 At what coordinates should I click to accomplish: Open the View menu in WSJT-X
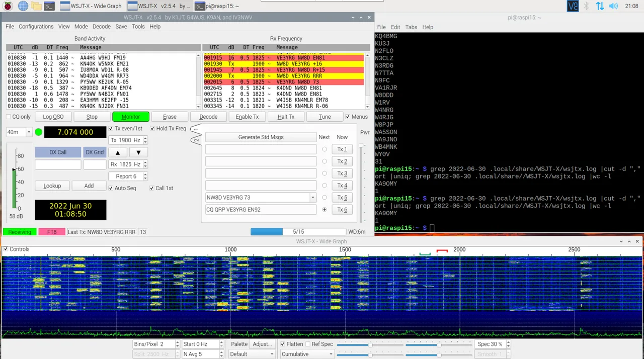tap(64, 27)
